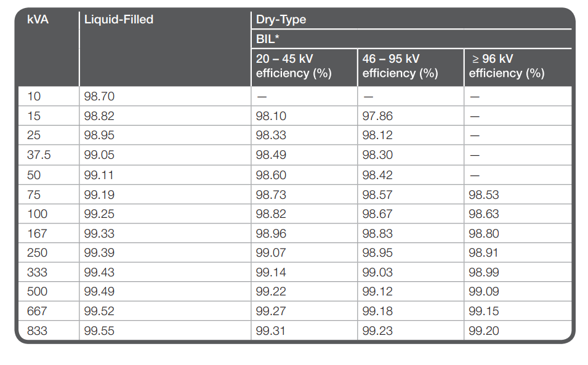Select value 98.10 in the 15 kVA row
Image resolution: width=588 pixels, height=365 pixels.
tap(271, 116)
